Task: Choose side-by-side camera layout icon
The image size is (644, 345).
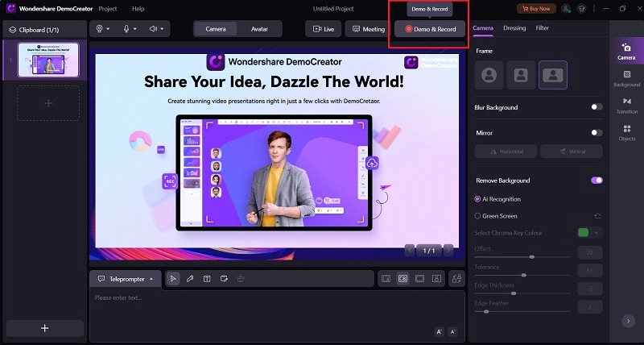Action: tap(402, 279)
